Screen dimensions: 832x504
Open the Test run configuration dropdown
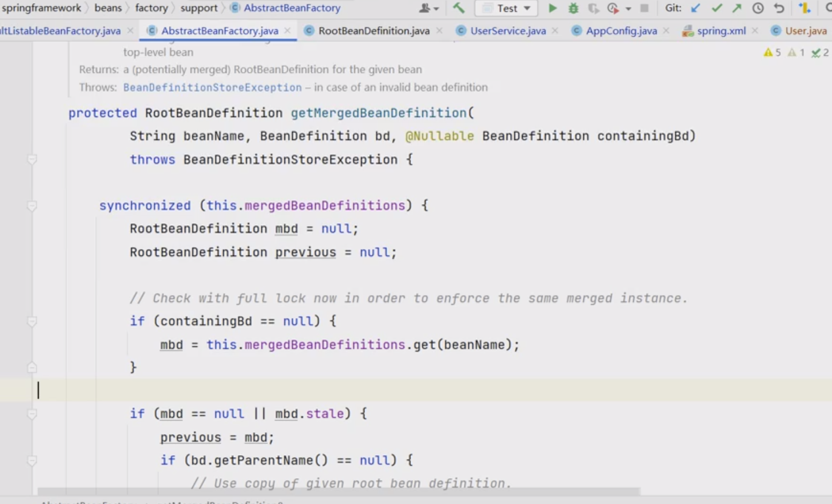click(506, 8)
